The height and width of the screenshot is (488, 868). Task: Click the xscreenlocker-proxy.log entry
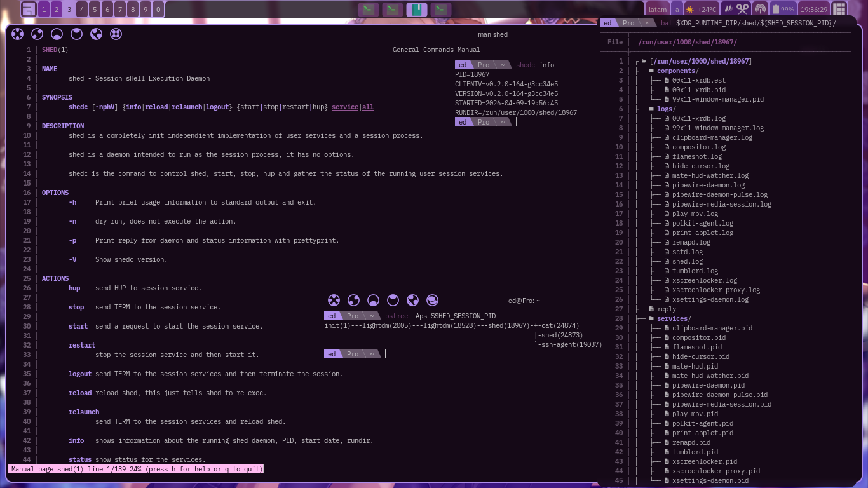coord(716,290)
